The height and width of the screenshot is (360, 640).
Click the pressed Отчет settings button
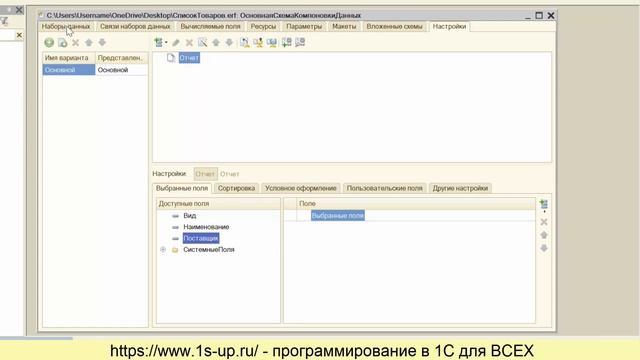pyautogui.click(x=205, y=174)
